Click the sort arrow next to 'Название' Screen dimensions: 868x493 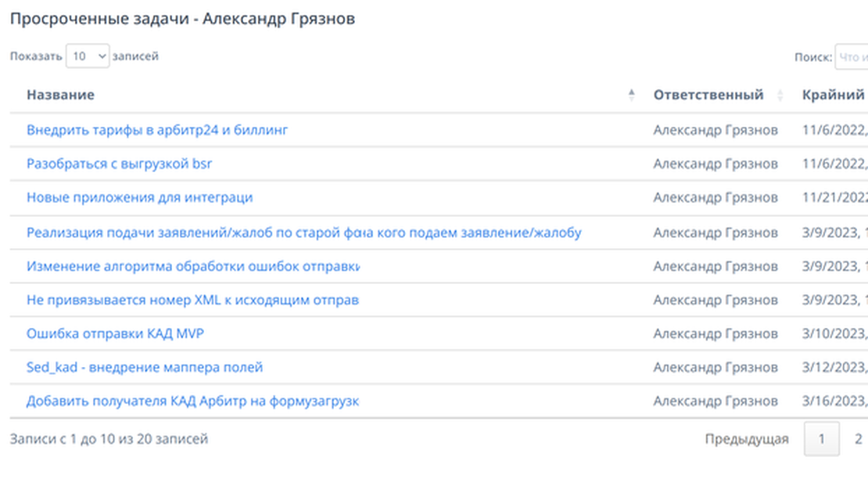pyautogui.click(x=631, y=94)
